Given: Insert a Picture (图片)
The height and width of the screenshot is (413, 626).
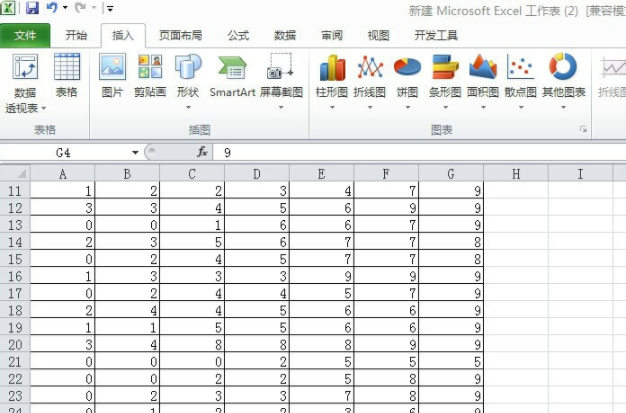Looking at the screenshot, I should (112, 76).
